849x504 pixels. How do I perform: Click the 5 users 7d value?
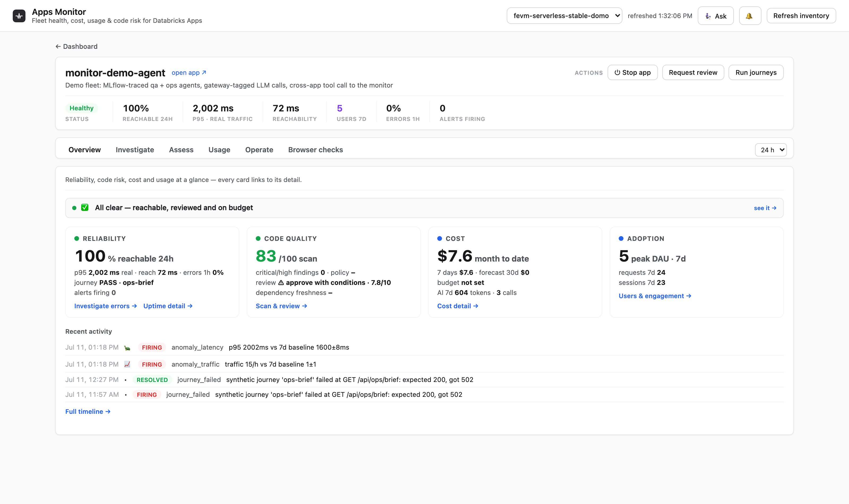pos(340,108)
